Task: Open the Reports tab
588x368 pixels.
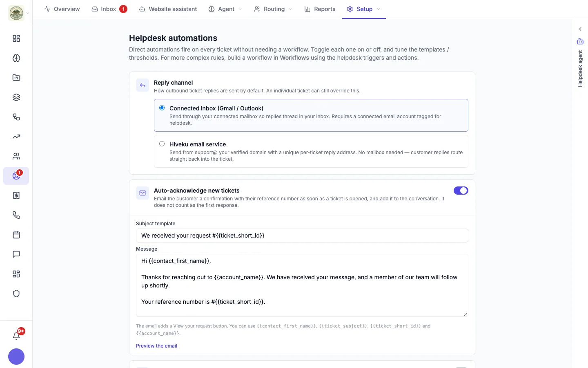Action: pyautogui.click(x=320, y=9)
